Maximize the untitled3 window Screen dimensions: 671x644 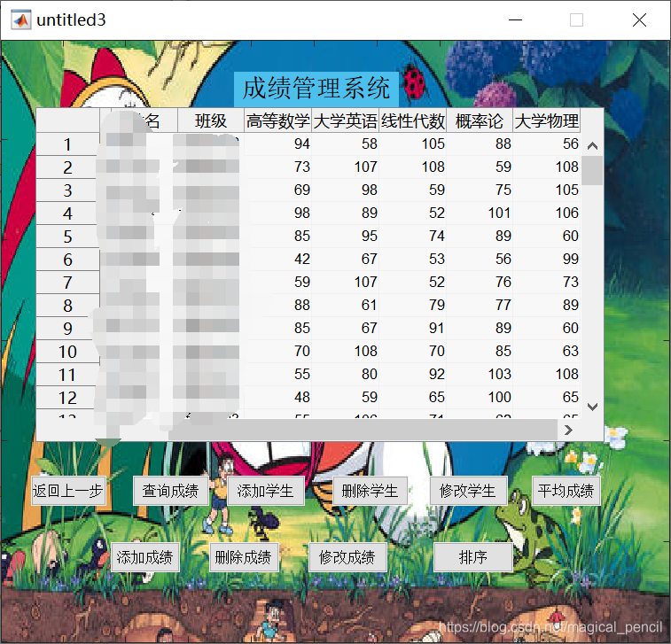pyautogui.click(x=576, y=19)
